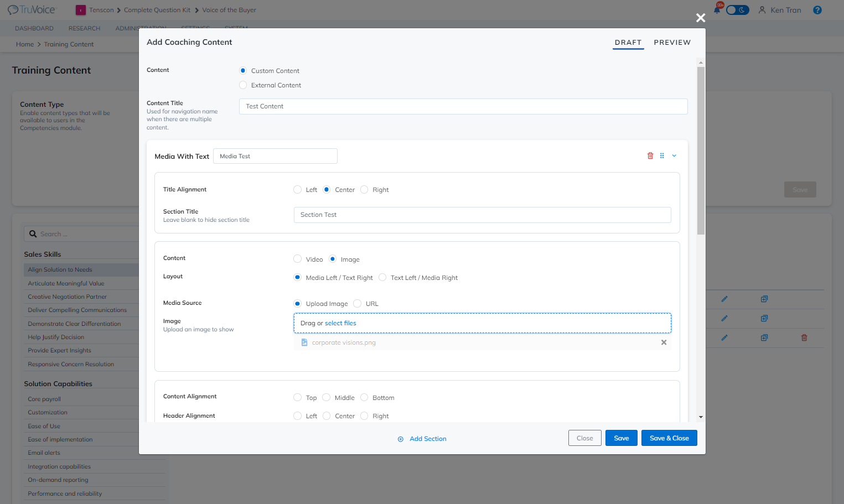This screenshot has width=844, height=504.
Task: Delete the Media With Text section via trash icon
Action: pos(650,156)
